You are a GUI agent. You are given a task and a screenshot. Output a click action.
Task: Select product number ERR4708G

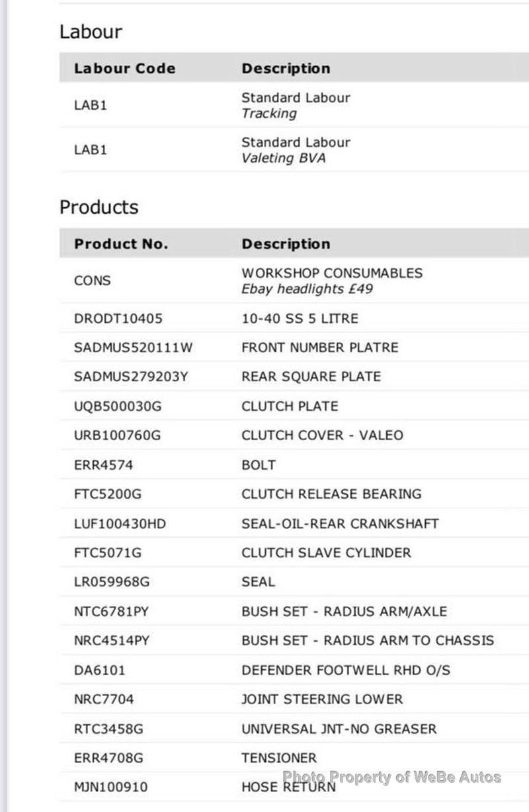point(108,758)
